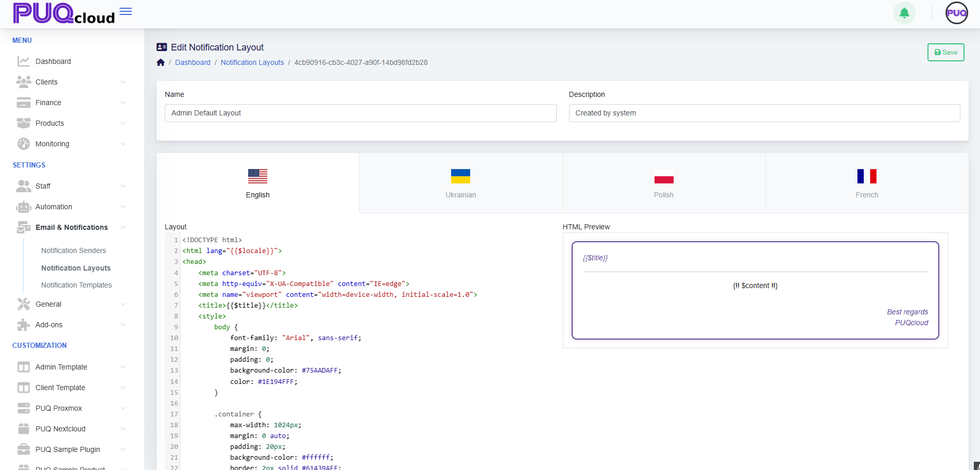980x470 pixels.
Task: Click the <!DOCTYPE html> code line
Action: (212, 240)
